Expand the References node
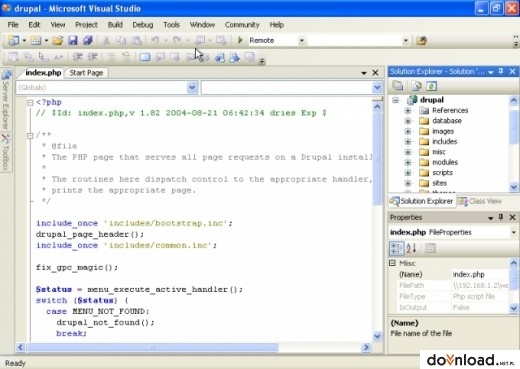Image resolution: width=520 pixels, height=369 pixels. 407,110
